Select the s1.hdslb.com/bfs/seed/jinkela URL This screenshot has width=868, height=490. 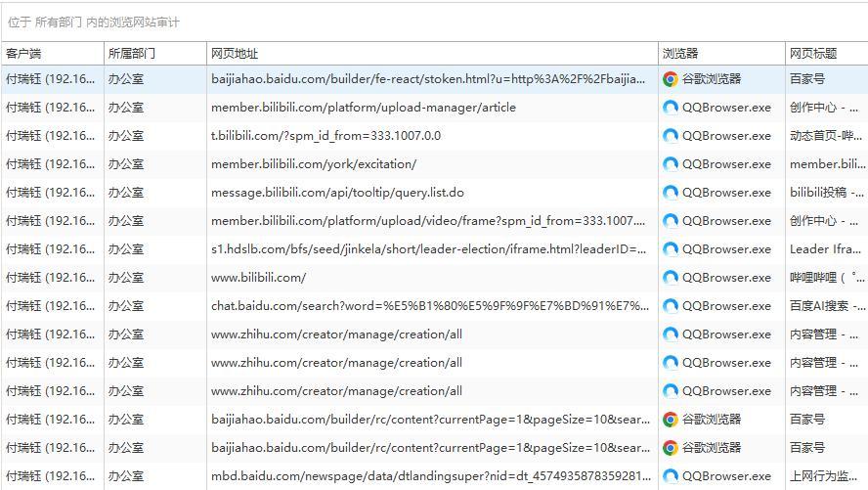pyautogui.click(x=428, y=249)
